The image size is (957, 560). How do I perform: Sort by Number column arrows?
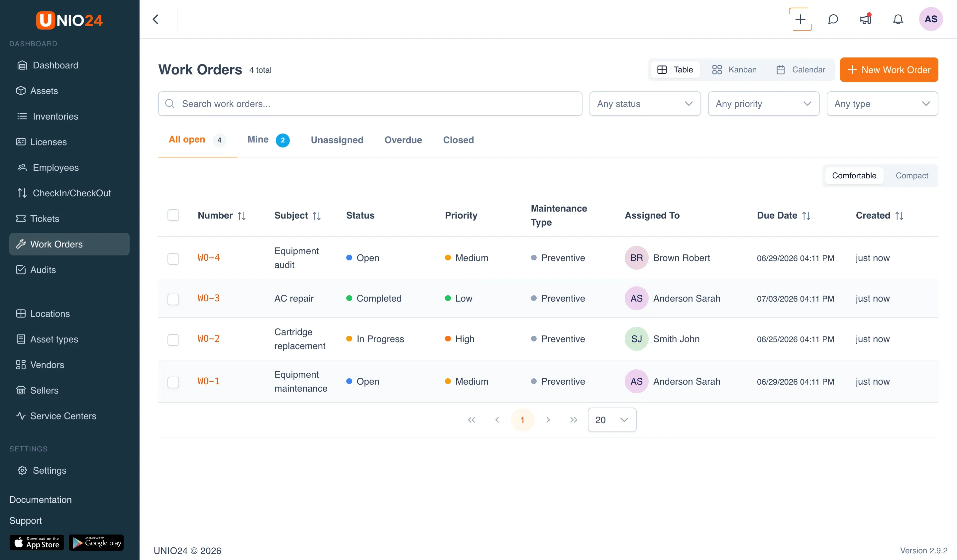point(242,216)
